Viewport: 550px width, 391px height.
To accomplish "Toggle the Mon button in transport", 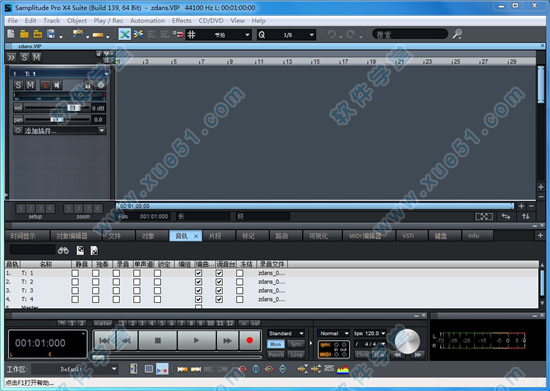I will [276, 344].
